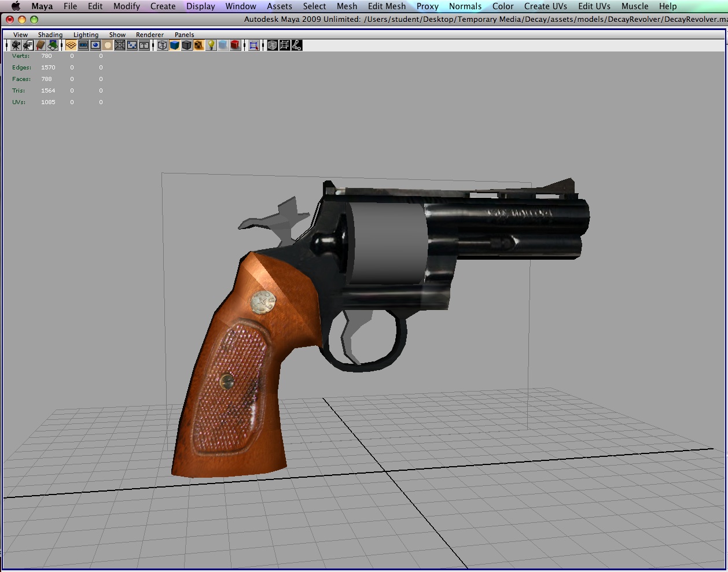The width and height of the screenshot is (728, 572).
Task: Open the Shading panel menu
Action: pyautogui.click(x=50, y=35)
